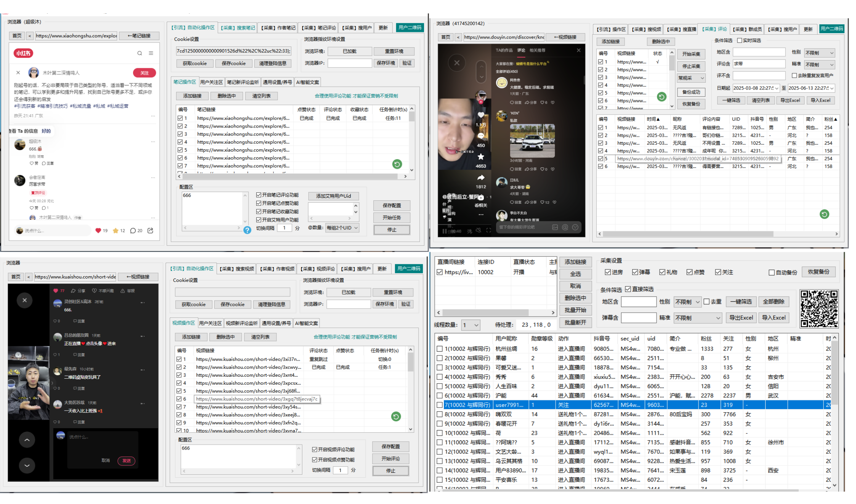Viewport: 856px width, 504px height.
Task: Click the red heart like icon showing 19
Action: (x=98, y=230)
